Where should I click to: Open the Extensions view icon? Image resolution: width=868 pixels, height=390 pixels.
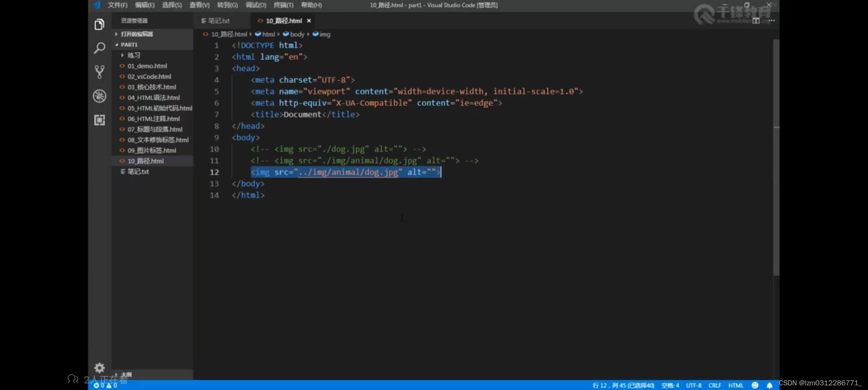click(99, 120)
